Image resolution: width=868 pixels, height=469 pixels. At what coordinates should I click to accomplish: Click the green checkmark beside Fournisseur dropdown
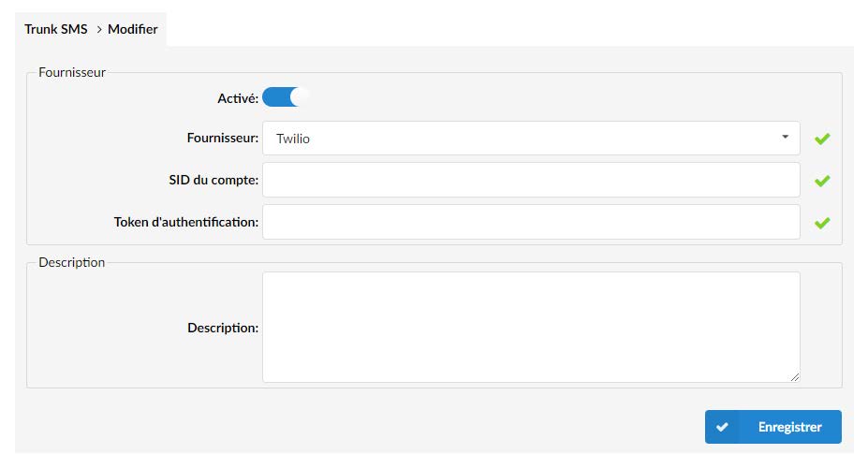(822, 139)
